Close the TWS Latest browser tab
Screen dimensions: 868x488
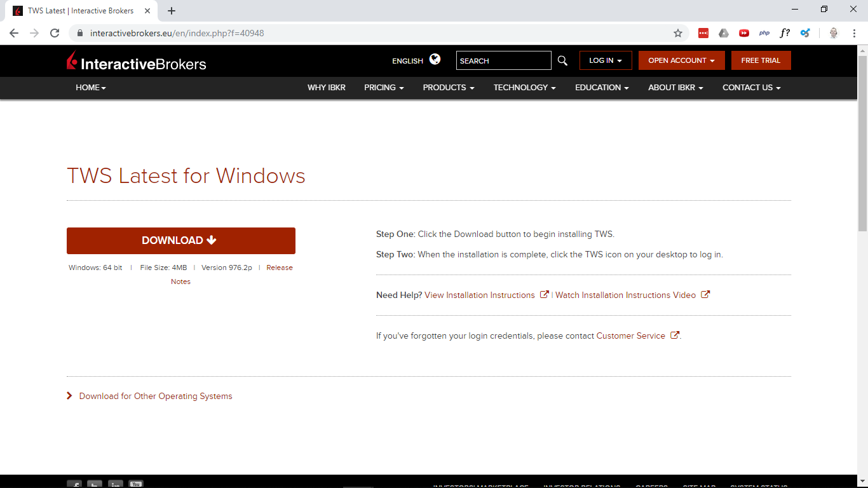(x=147, y=11)
